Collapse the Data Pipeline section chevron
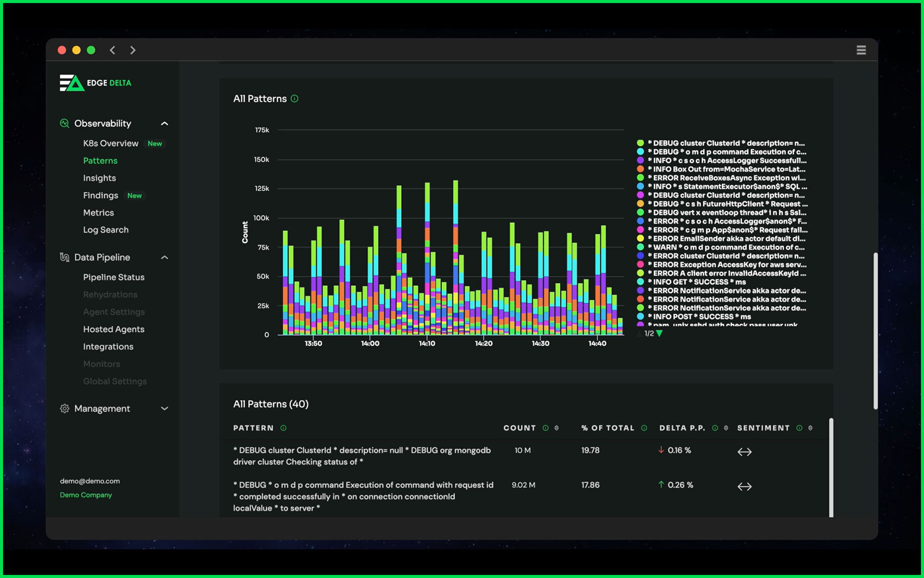924x578 pixels. point(164,257)
